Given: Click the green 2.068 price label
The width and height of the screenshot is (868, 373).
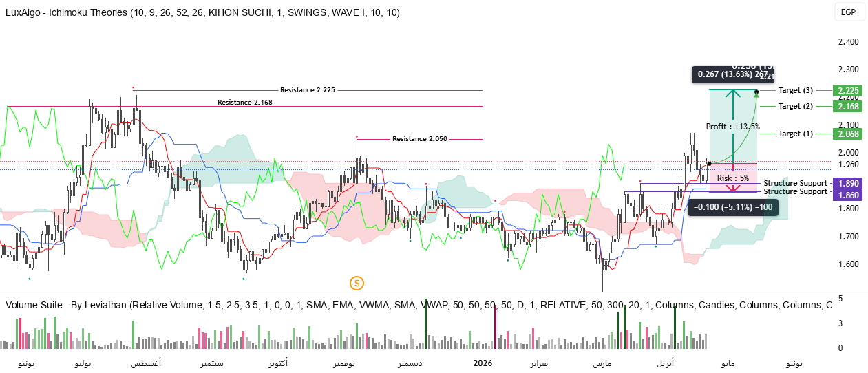Looking at the screenshot, I should (x=846, y=134).
